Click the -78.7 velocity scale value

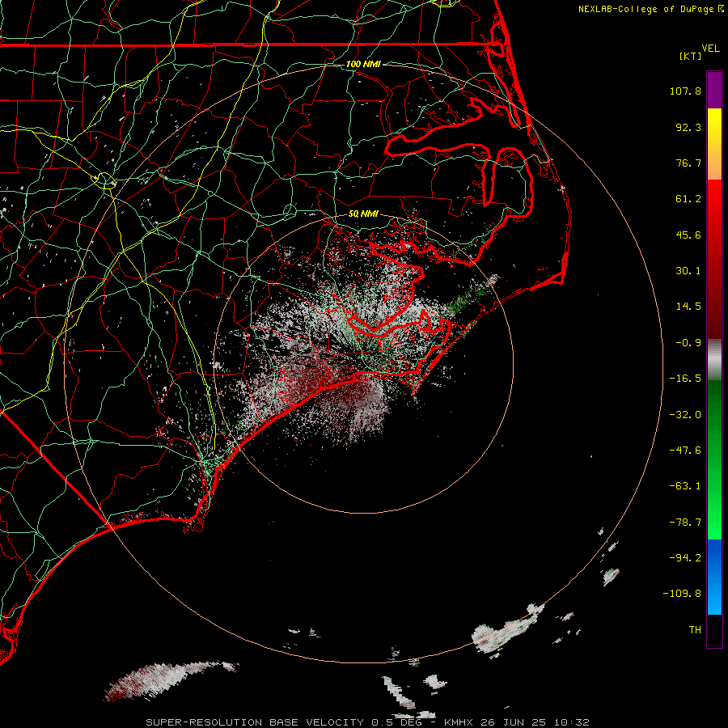685,523
